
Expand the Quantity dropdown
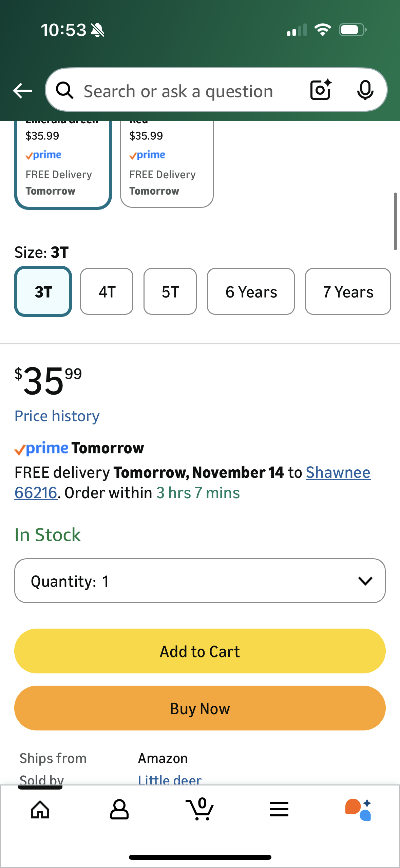tap(200, 581)
